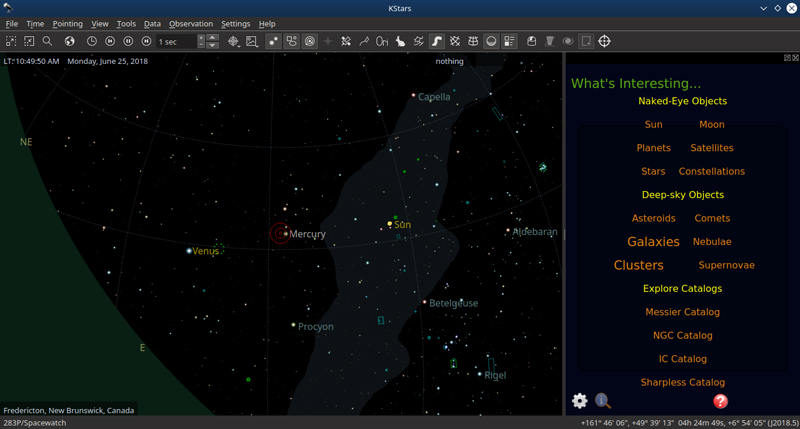The height and width of the screenshot is (429, 800).
Task: Toggle the horizontal coordinate grid
Action: click(473, 41)
